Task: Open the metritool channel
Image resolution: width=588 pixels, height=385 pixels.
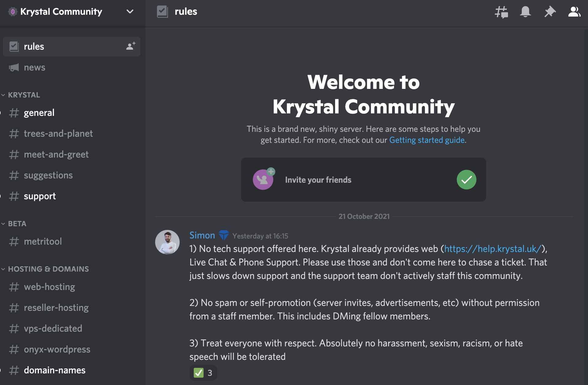Action: coord(72,242)
